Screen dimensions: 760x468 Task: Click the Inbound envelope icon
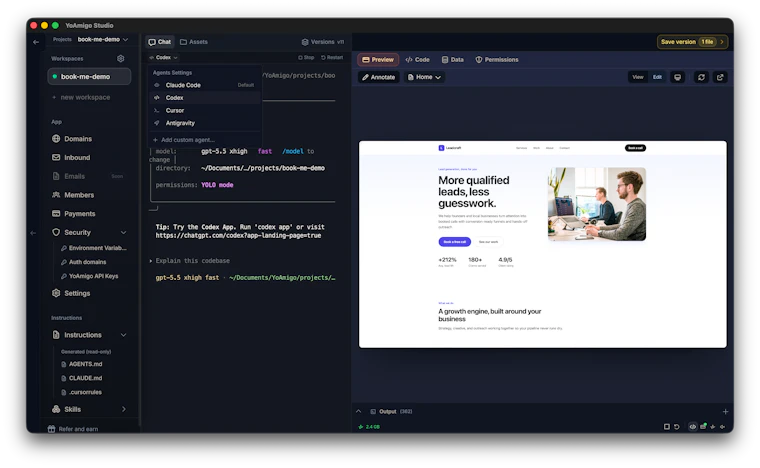point(56,157)
